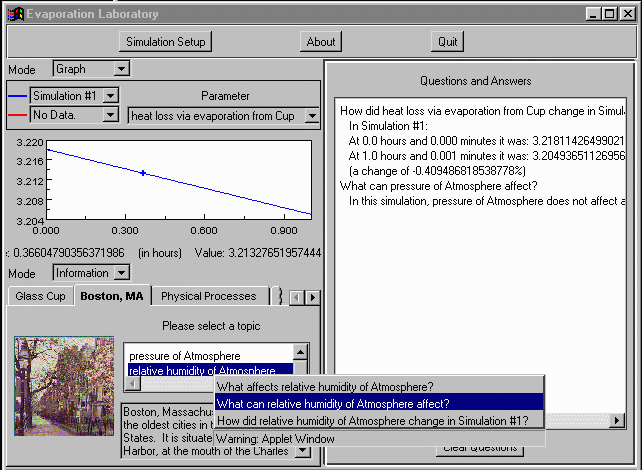Switch to the Physical Processes tab
Image resolution: width=642 pixels, height=471 pixels.
(208, 296)
